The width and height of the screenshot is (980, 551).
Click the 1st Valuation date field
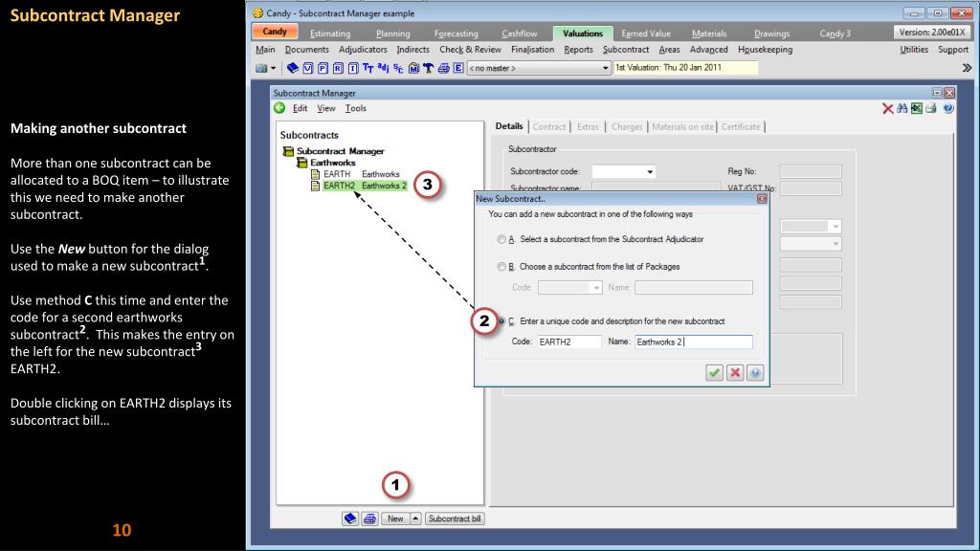685,68
